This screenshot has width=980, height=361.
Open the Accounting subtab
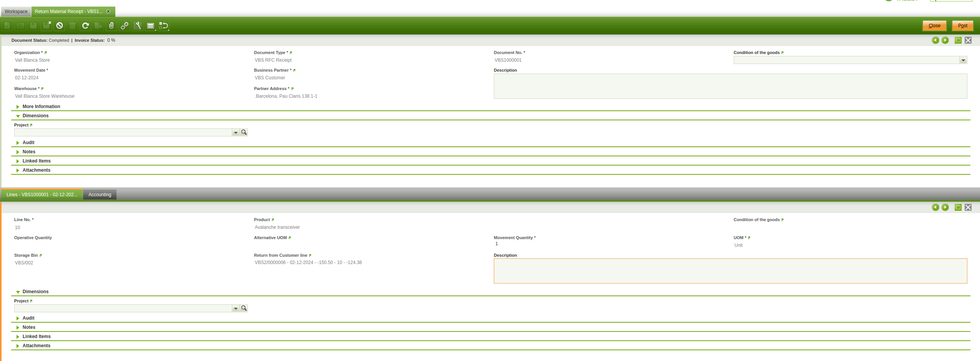coord(100,195)
